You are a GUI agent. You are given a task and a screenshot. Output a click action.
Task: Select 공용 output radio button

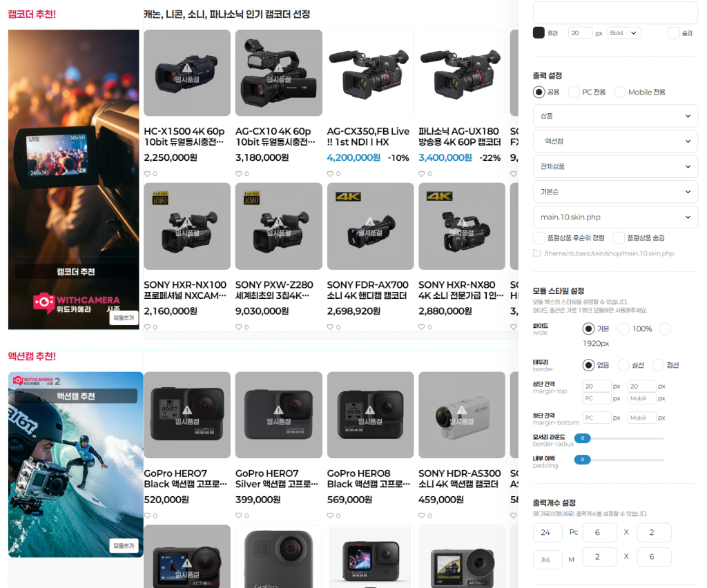tap(539, 92)
